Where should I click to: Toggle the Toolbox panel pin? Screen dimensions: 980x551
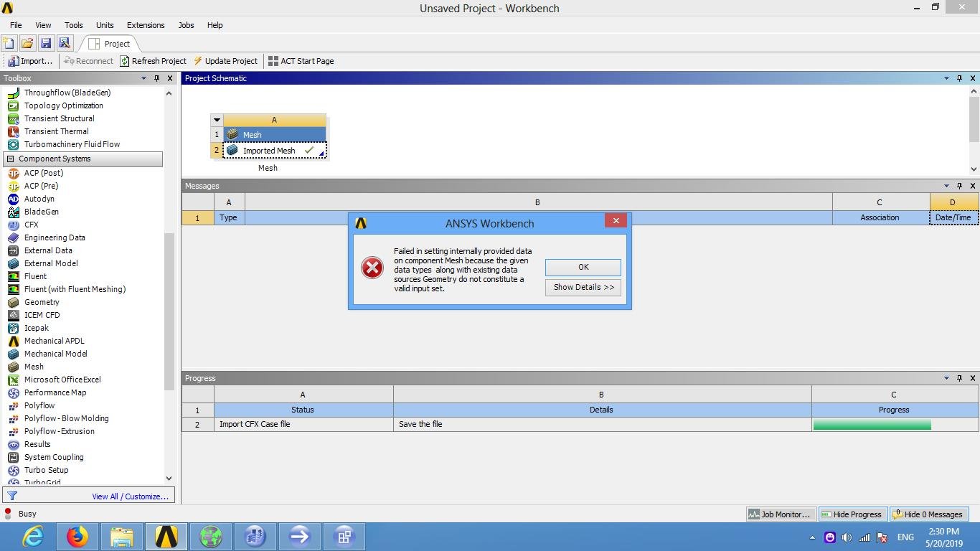point(156,78)
